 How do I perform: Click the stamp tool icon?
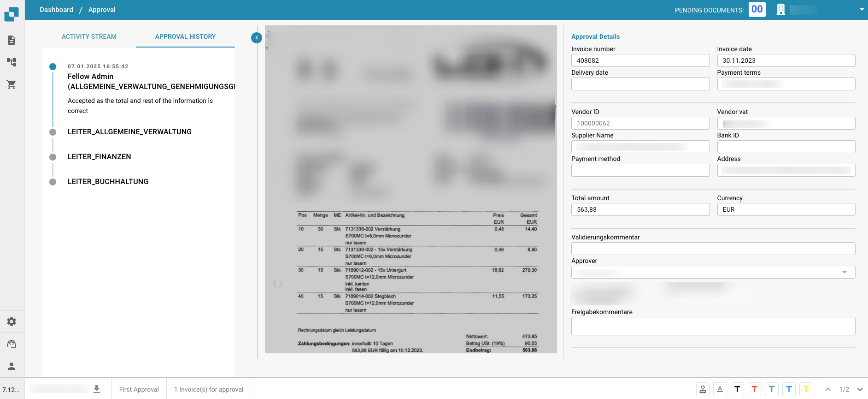tap(703, 389)
